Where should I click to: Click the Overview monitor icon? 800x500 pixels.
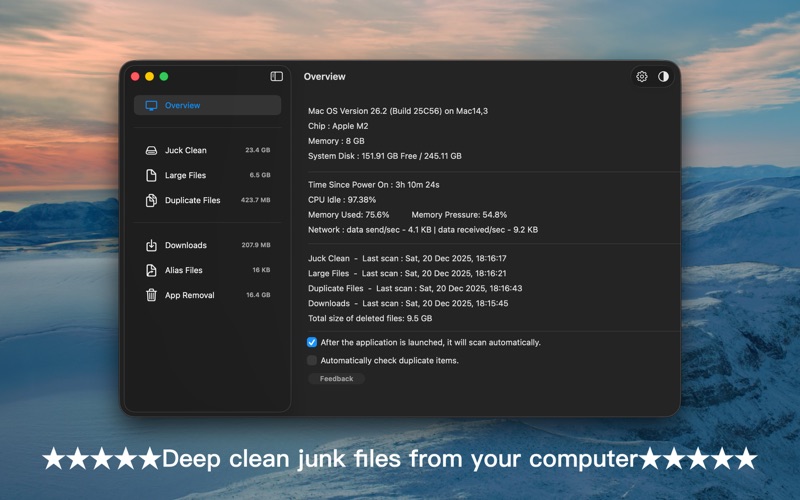pos(152,106)
